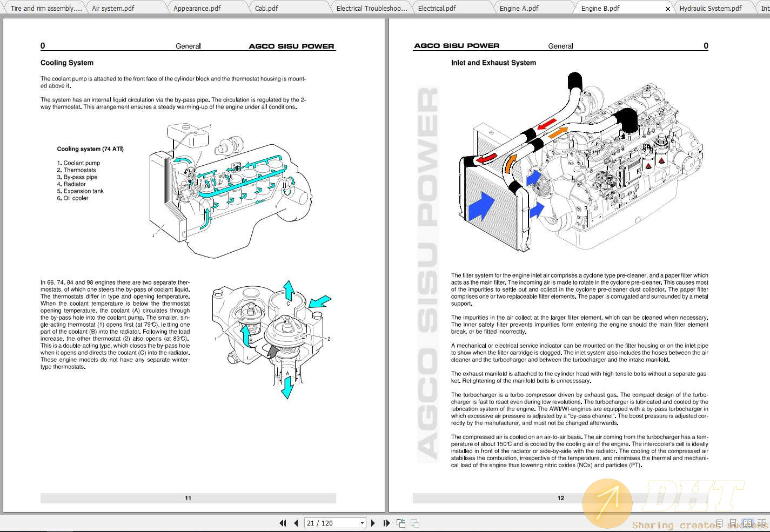Toggle two-page facing layout
The height and width of the screenshot is (532, 770).
747,523
